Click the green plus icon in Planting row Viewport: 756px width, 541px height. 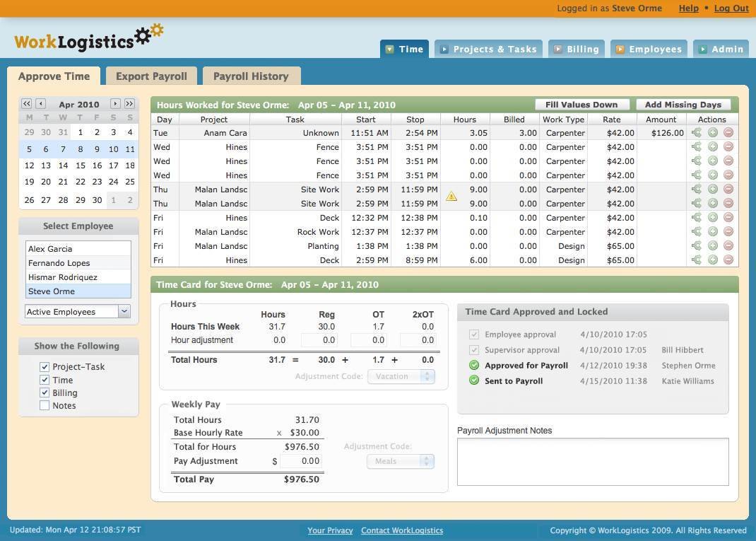(x=713, y=245)
